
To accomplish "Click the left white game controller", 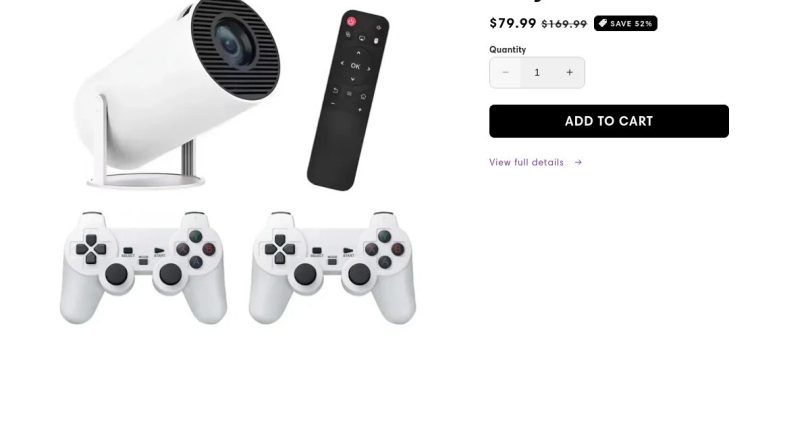I will 143,268.
